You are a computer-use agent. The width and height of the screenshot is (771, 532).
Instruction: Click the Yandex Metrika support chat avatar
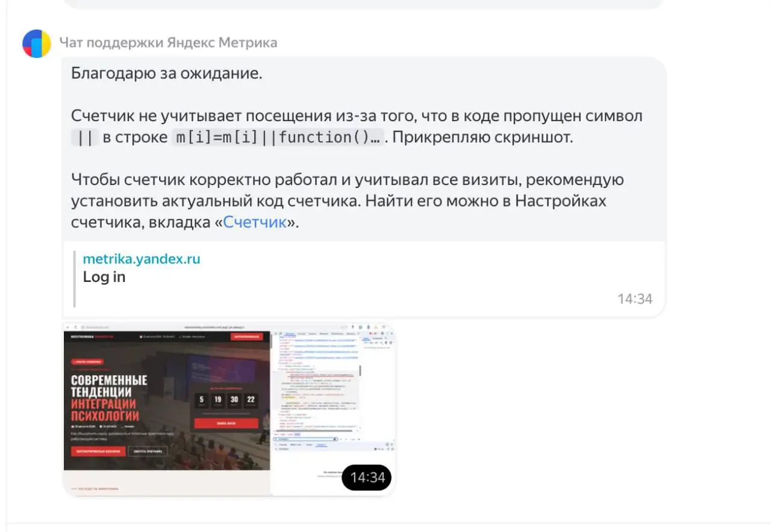point(37,43)
